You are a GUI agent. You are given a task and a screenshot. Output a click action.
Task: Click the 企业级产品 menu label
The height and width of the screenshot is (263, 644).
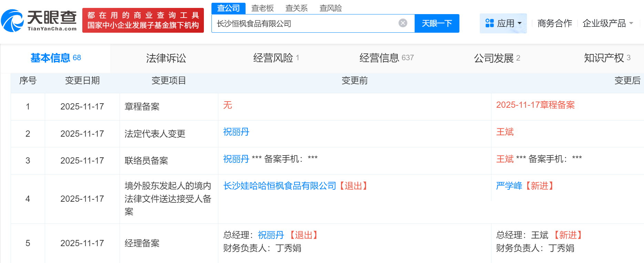[604, 23]
